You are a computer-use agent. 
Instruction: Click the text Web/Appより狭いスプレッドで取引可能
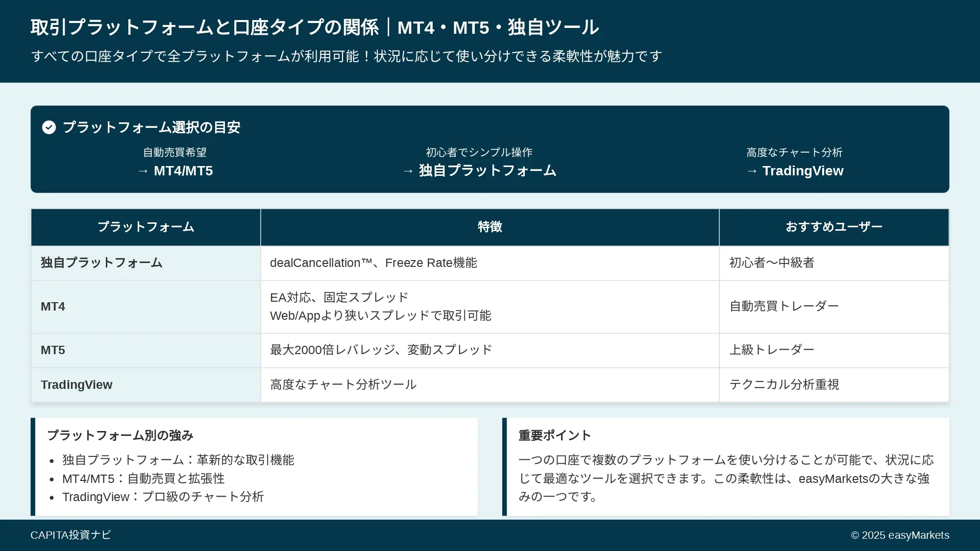point(381,315)
